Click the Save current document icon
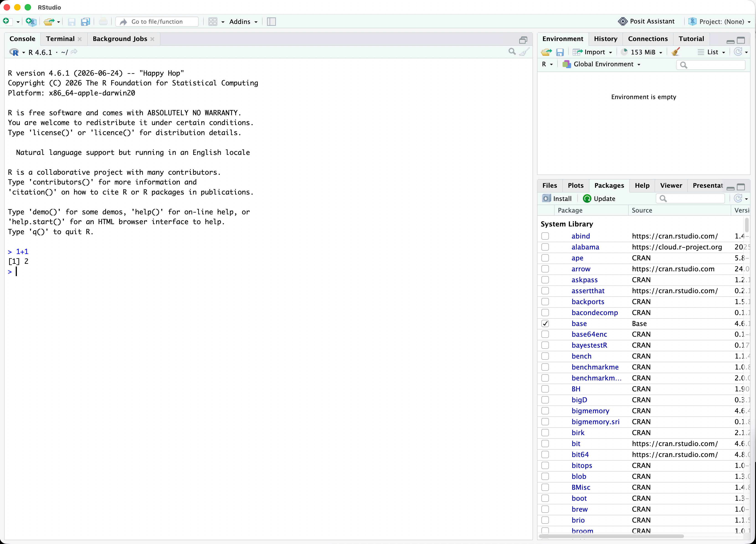 [71, 22]
